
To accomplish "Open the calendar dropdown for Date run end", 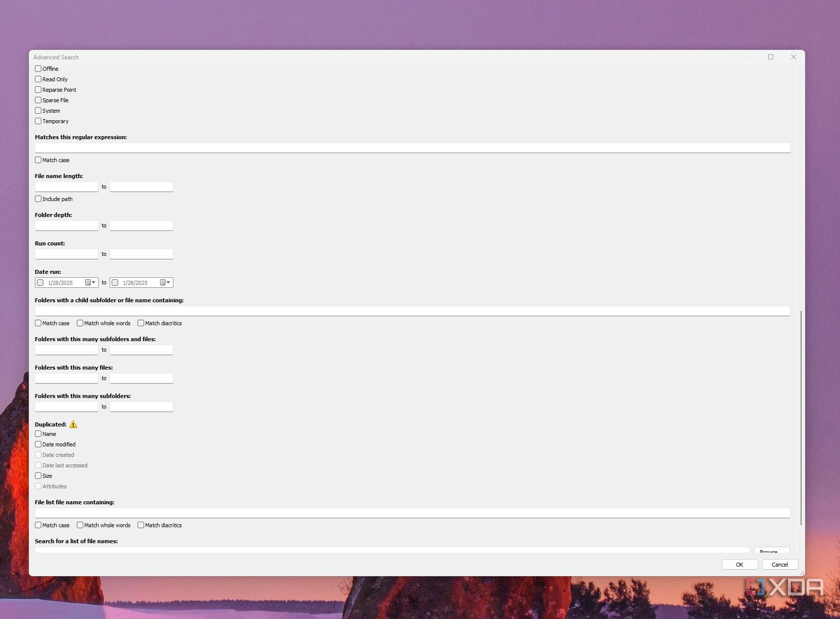I will pyautogui.click(x=165, y=283).
